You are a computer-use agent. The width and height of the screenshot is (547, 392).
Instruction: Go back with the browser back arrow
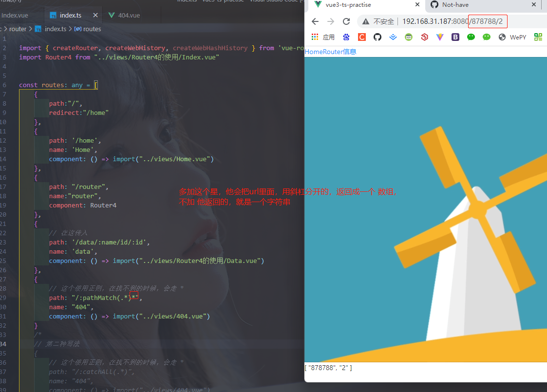click(x=315, y=21)
